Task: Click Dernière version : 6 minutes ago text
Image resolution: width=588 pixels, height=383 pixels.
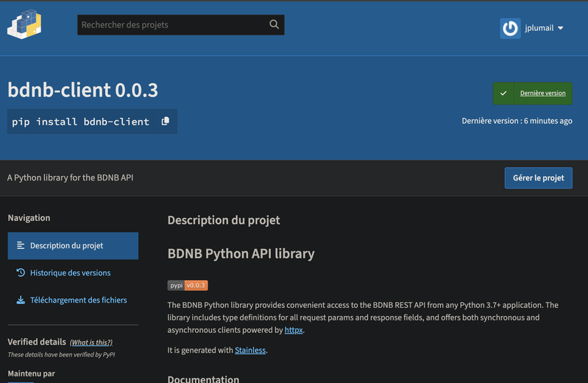Action: click(517, 121)
